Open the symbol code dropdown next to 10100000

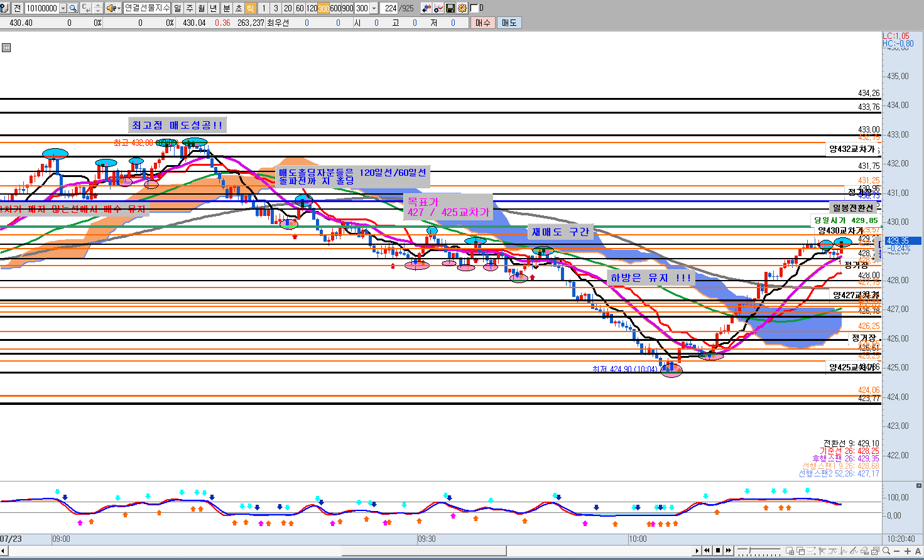click(x=63, y=8)
